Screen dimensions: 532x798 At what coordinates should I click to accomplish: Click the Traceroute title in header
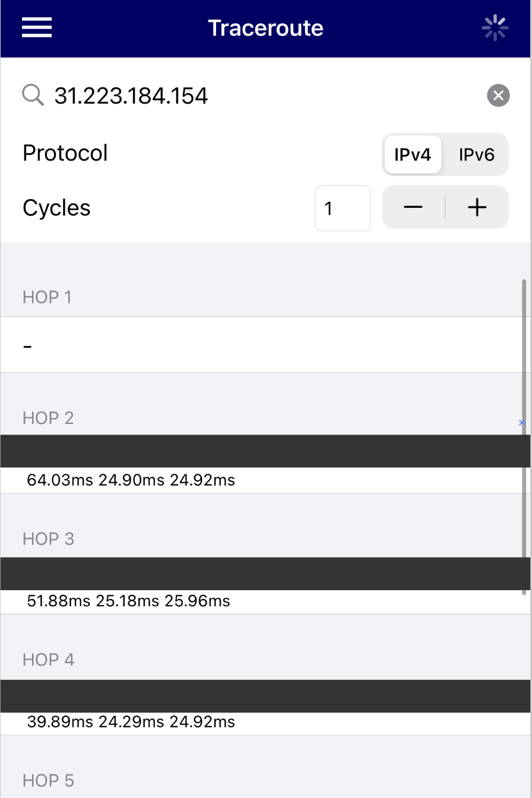265,28
